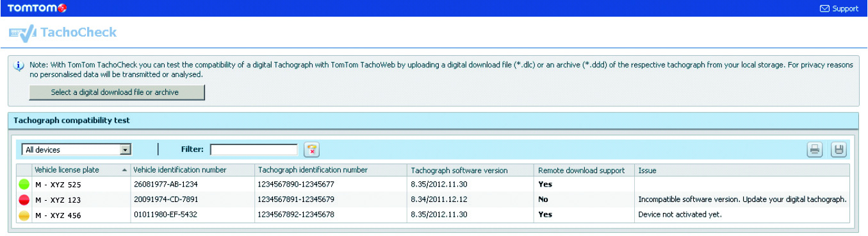Click software version 8.35/2012.11.30 for M - XYZ 525
Screen dimensions: 868x236
(439, 185)
